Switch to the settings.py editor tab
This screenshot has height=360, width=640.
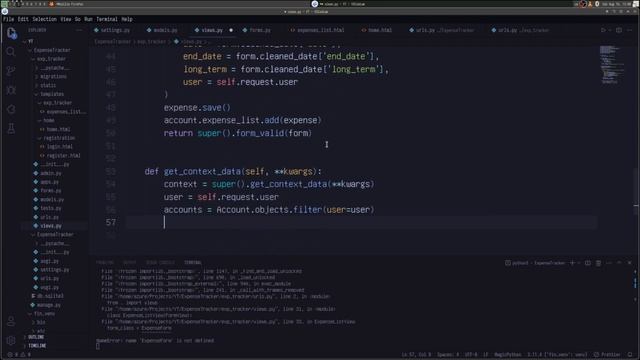(x=112, y=30)
